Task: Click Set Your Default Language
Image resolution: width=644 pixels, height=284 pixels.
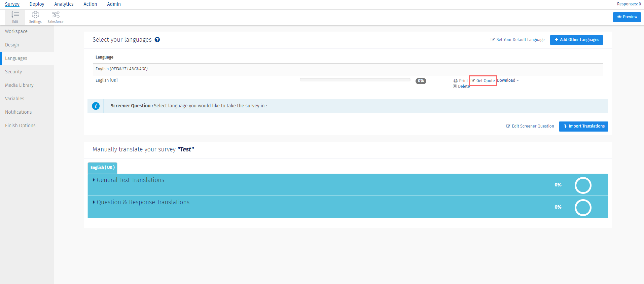Action: pyautogui.click(x=517, y=40)
